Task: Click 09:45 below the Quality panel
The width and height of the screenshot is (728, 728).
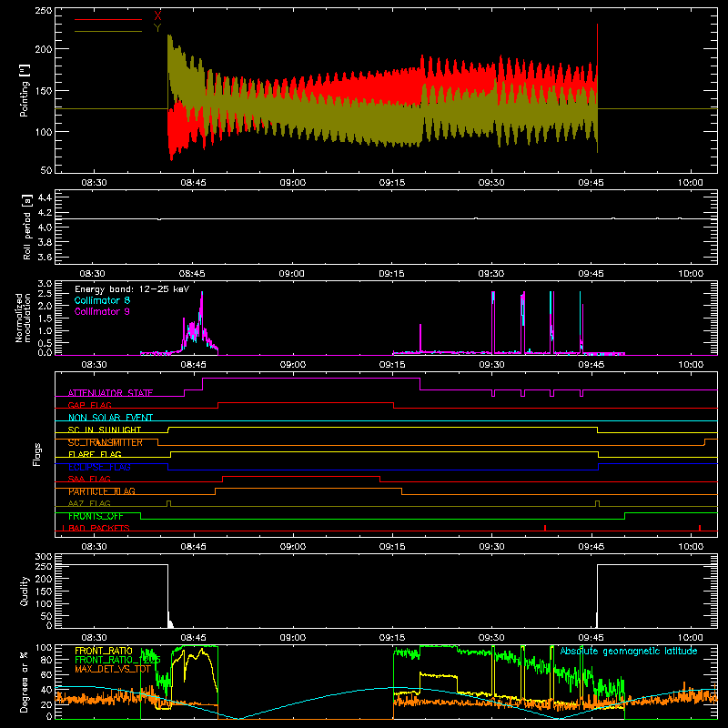Action: (x=591, y=638)
